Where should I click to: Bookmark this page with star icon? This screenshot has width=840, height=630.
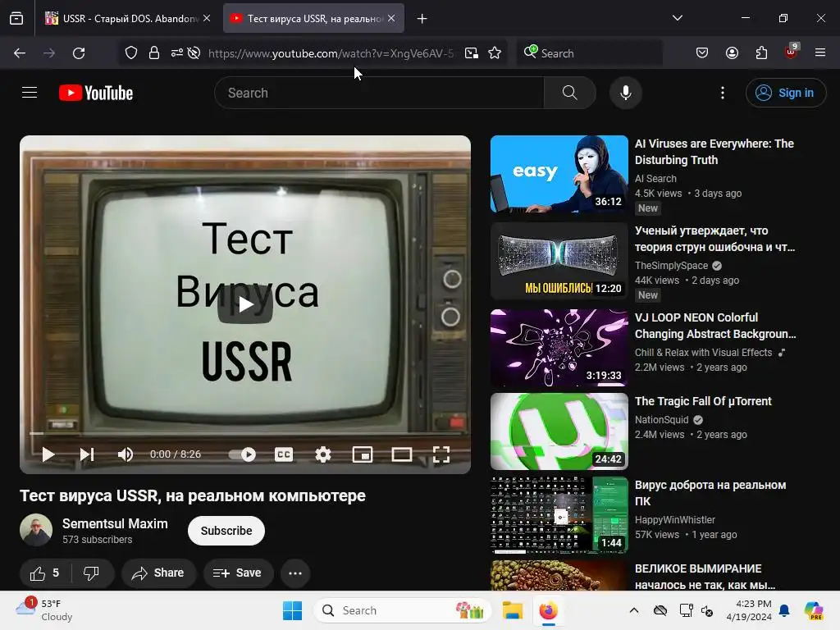tap(495, 53)
